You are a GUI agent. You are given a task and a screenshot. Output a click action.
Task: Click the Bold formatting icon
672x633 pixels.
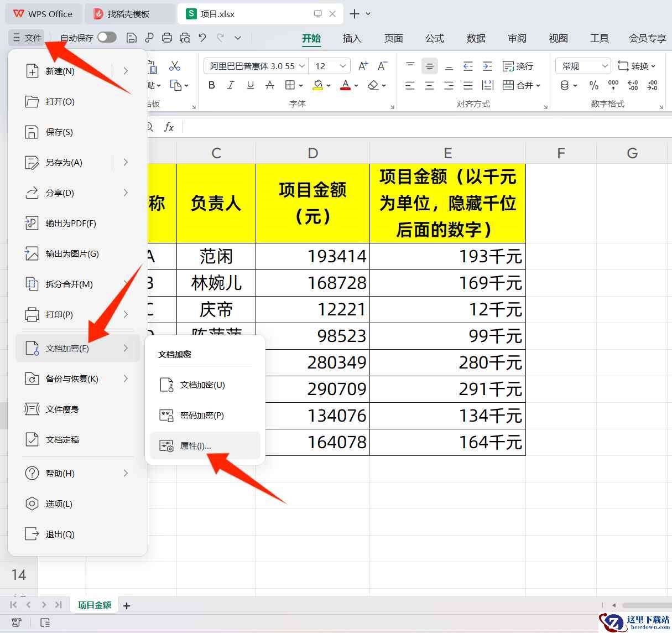[211, 85]
